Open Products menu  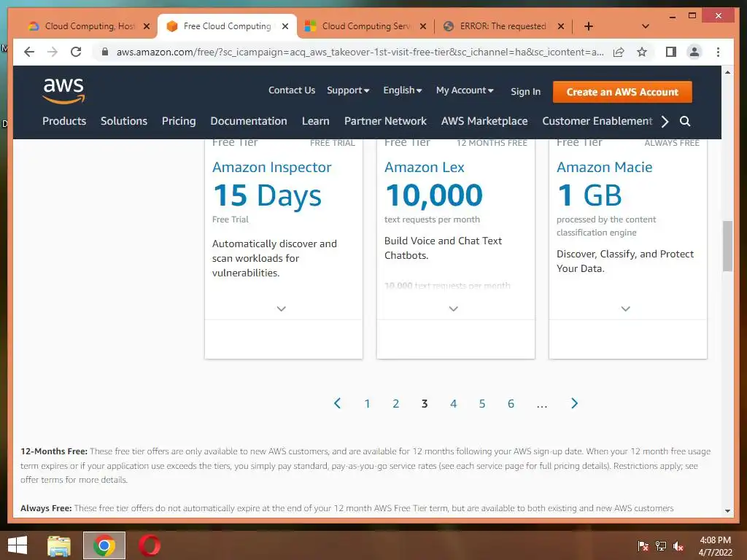pyautogui.click(x=64, y=121)
